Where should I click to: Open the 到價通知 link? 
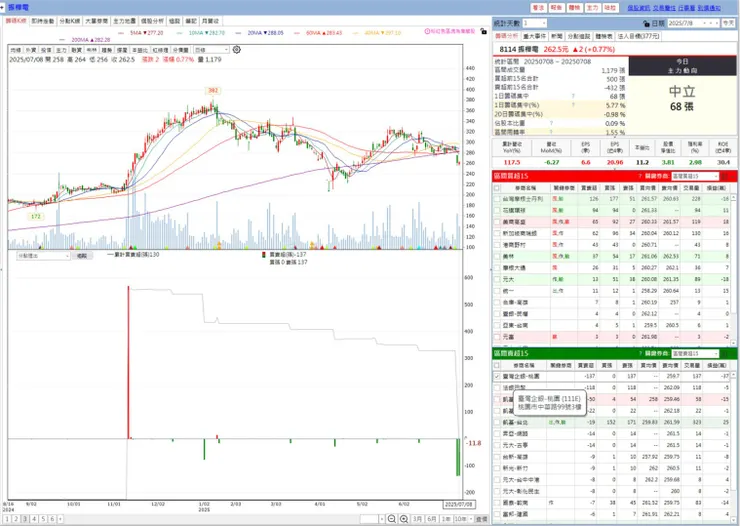tap(709, 8)
